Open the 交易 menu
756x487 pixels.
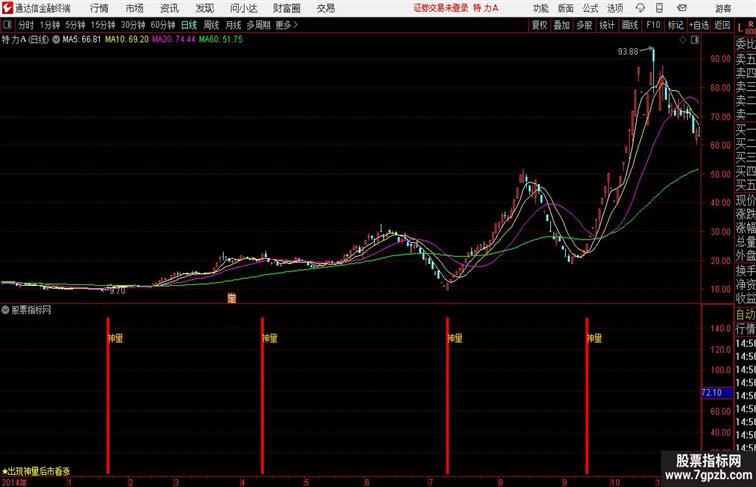[325, 8]
